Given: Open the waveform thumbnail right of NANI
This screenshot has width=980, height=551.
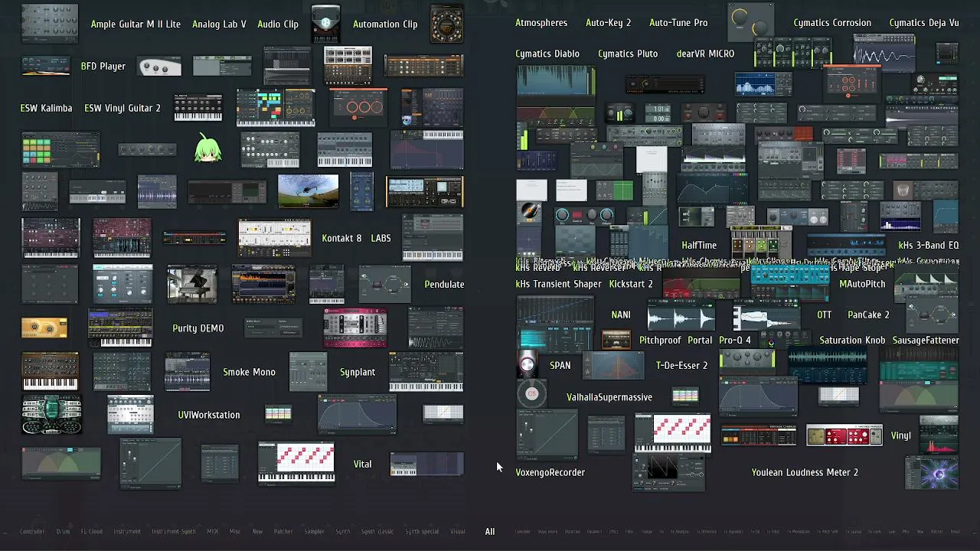Looking at the screenshot, I should (681, 315).
